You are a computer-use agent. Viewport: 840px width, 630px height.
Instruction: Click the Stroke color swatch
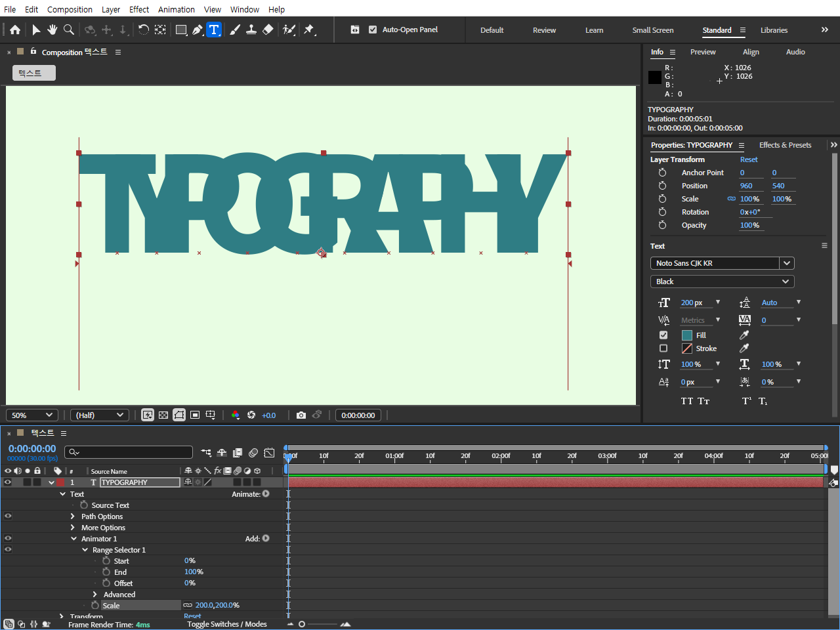click(x=687, y=348)
